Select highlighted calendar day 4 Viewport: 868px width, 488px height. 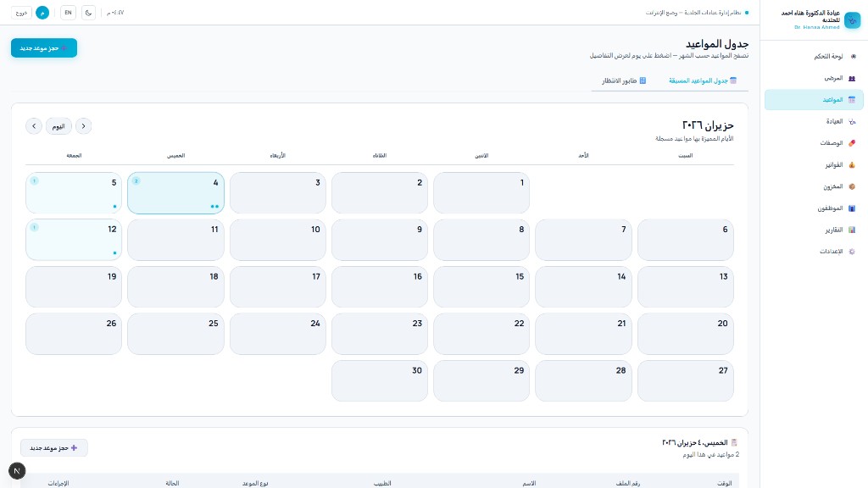click(176, 192)
